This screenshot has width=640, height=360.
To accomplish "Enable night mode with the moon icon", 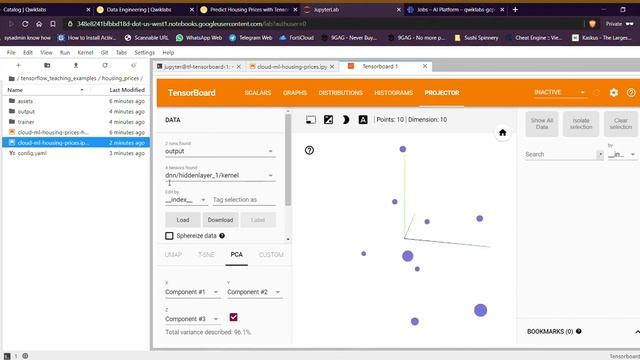I will (346, 120).
